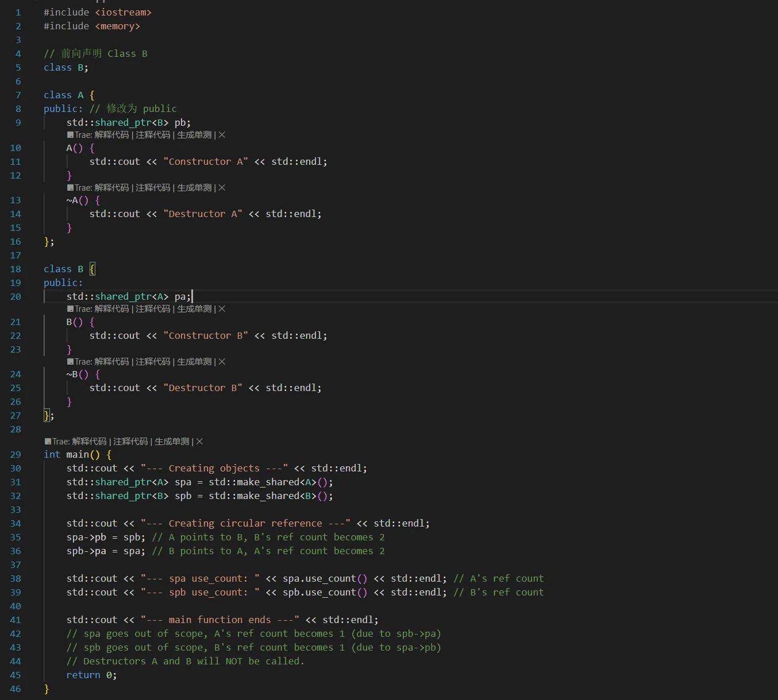
Task: Click 注释代码 above the ~A() destructor
Action: 153,188
